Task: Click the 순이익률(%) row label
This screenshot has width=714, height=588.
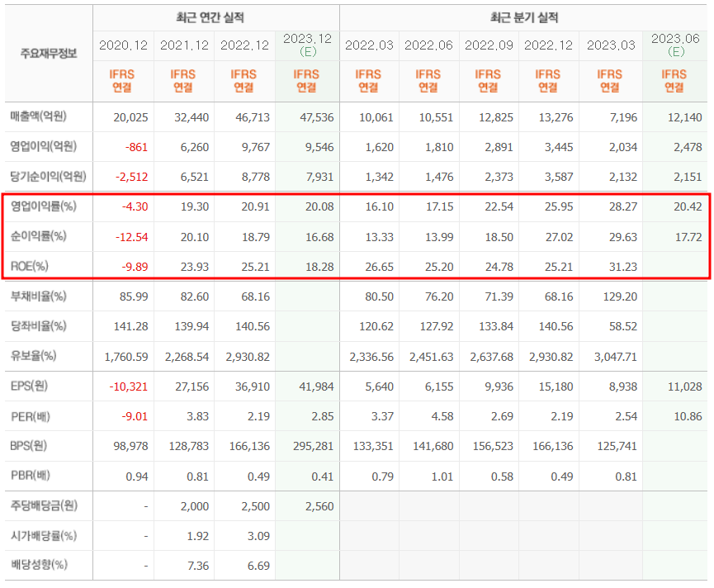Action: click(39, 236)
